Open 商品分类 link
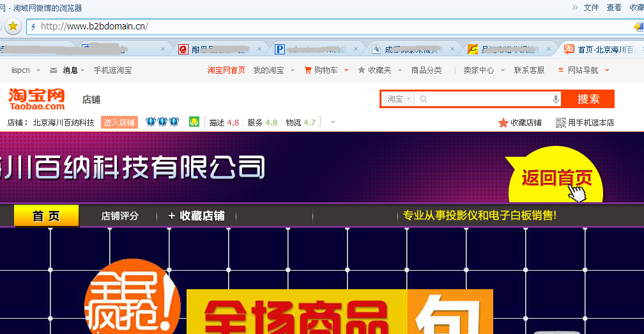Viewport: 644px width, 334px height. point(426,70)
